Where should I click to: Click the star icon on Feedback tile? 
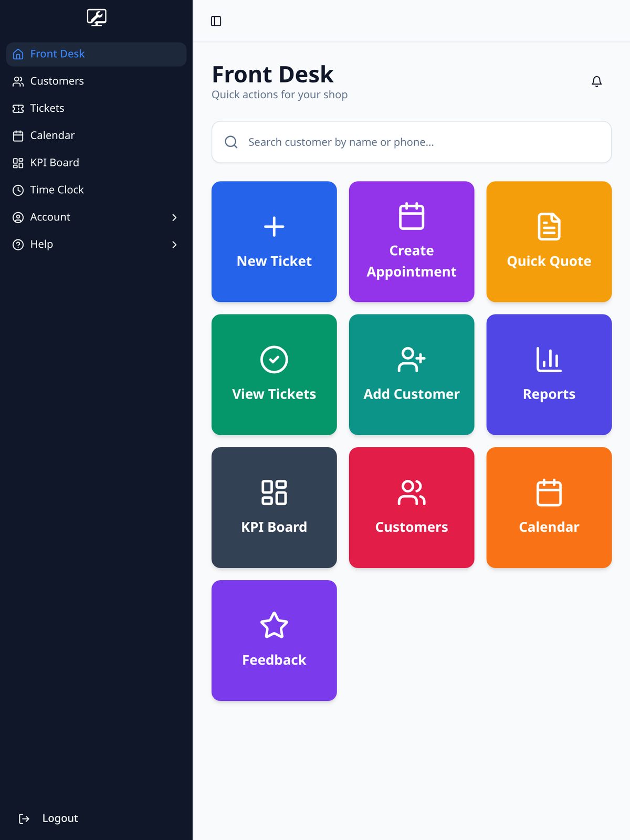274,625
